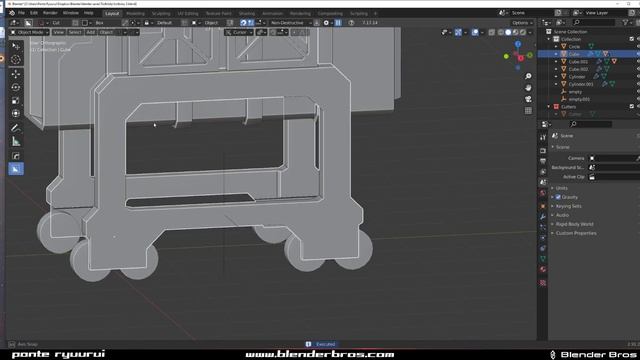Click the View menu in viewport header
The image size is (640, 360).
(x=59, y=32)
